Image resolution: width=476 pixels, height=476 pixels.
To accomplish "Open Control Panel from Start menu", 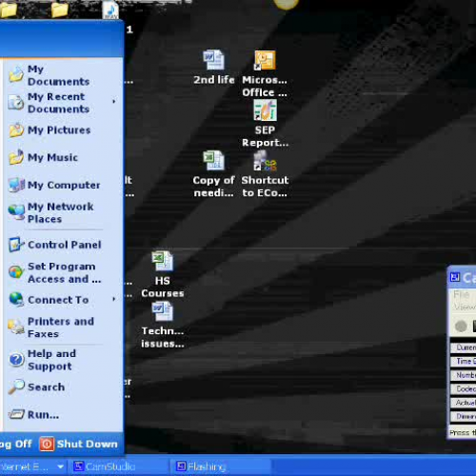I will point(60,245).
